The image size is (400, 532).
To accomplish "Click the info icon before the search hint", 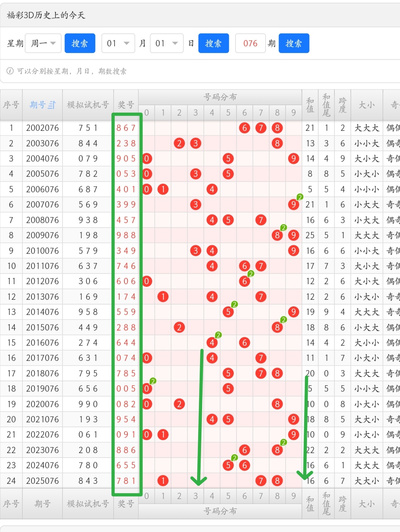I will tap(10, 71).
